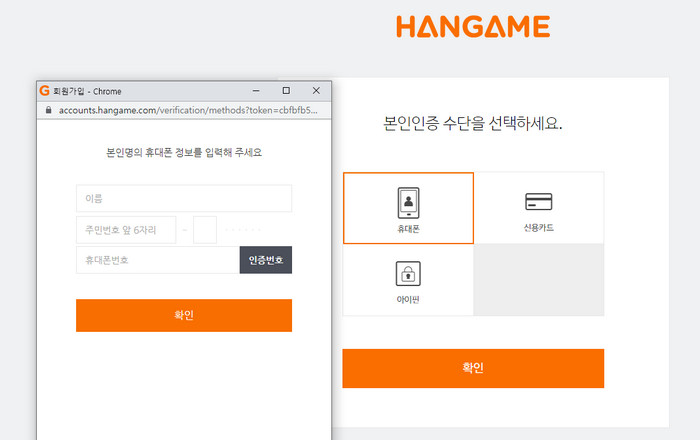The width and height of the screenshot is (700, 440).
Task: Click the G favicon in popup title bar
Action: (44, 91)
